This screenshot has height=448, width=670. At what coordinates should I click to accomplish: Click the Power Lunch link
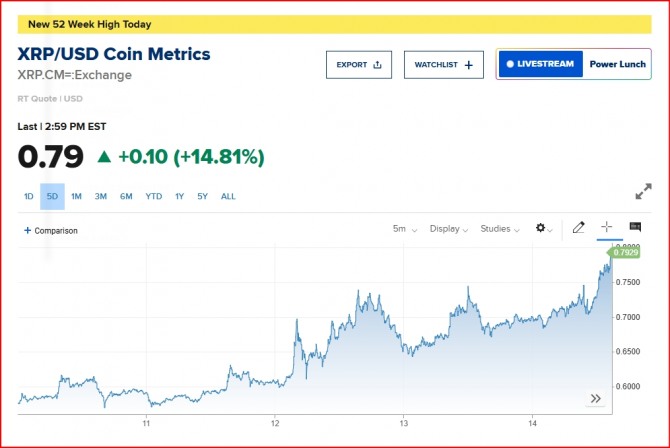[617, 64]
